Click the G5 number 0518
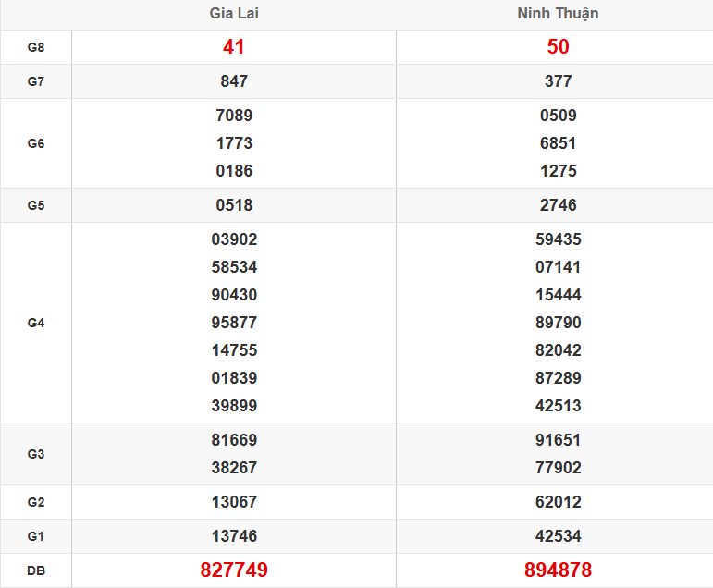 pos(234,205)
